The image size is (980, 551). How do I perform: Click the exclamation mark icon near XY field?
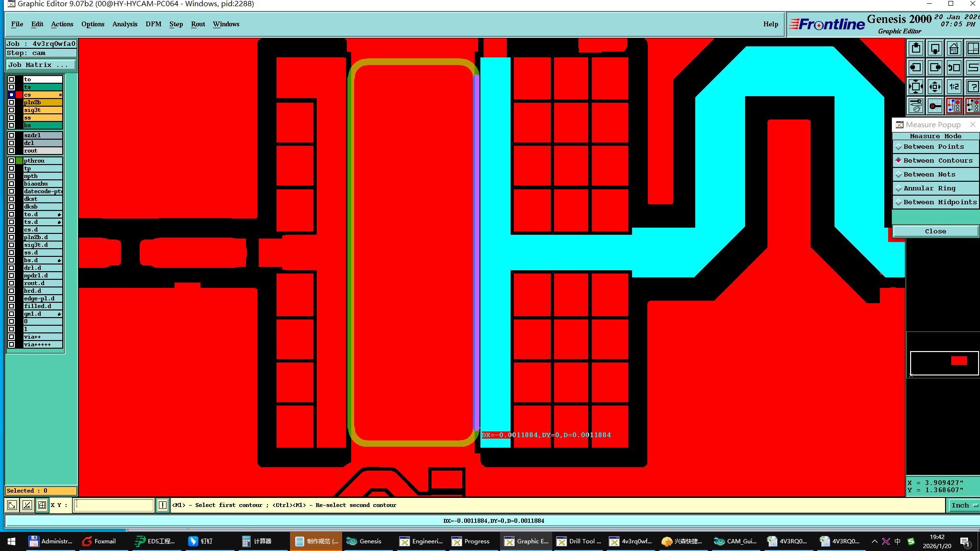(163, 505)
